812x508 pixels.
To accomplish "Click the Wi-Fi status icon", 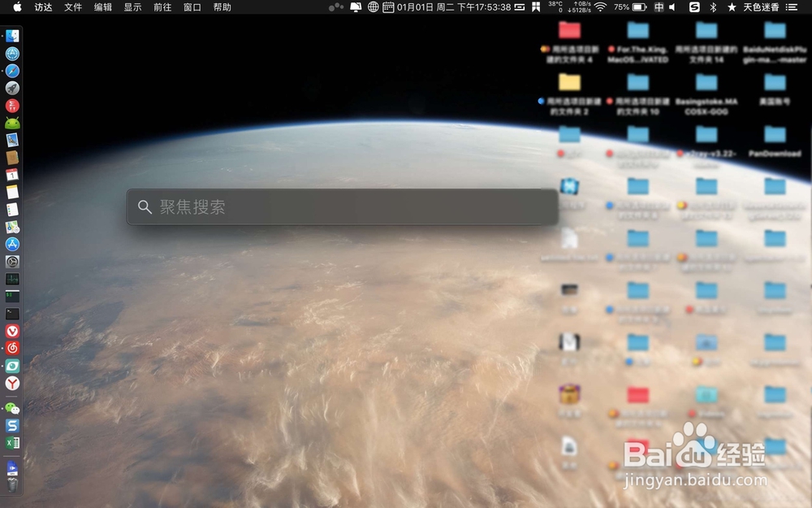I will 600,7.
